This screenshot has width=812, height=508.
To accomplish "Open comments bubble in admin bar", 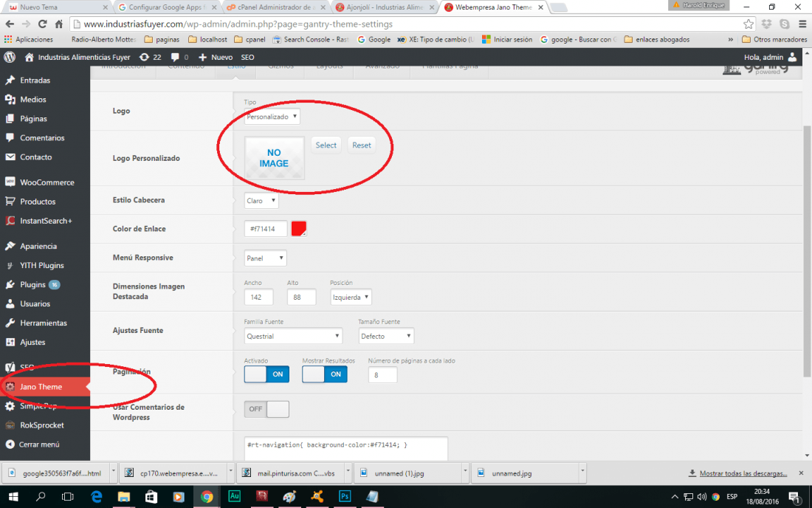I will tap(179, 57).
